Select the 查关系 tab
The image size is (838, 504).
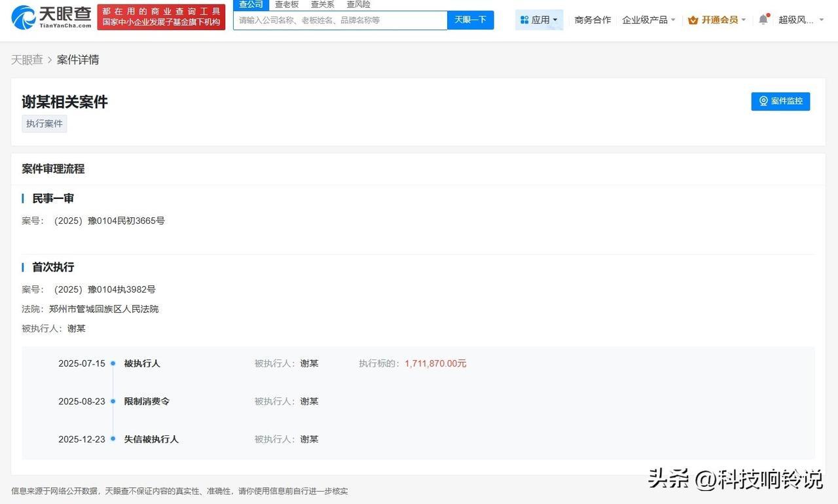click(x=321, y=4)
